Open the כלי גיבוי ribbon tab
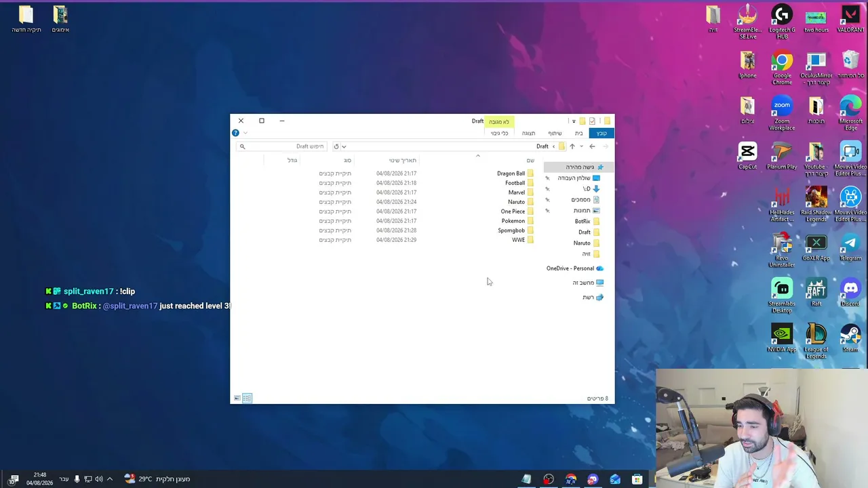This screenshot has height=488, width=868. 499,133
